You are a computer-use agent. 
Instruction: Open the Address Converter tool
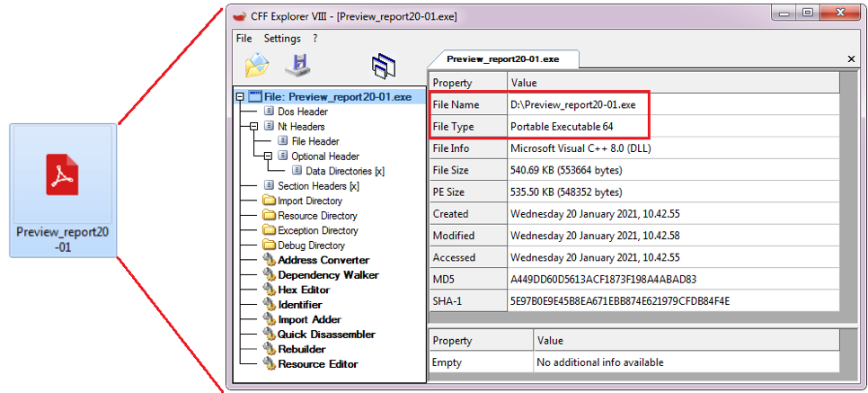[323, 260]
